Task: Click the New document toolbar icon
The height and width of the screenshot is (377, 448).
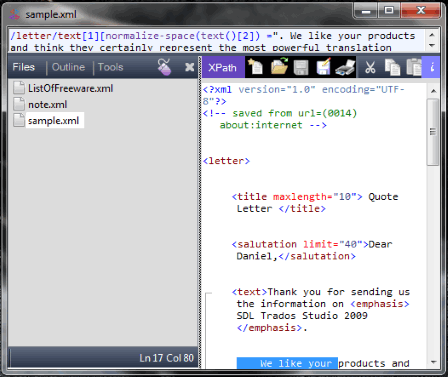Action: coord(256,67)
